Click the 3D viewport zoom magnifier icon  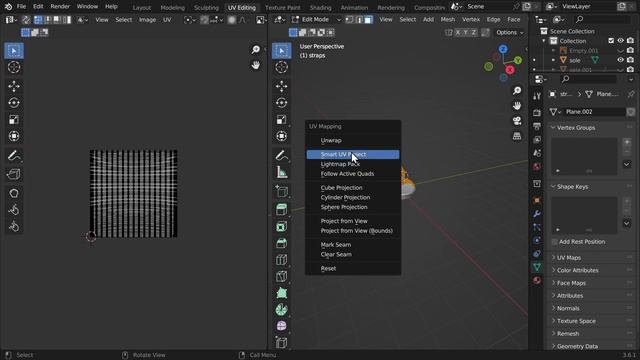point(517,91)
